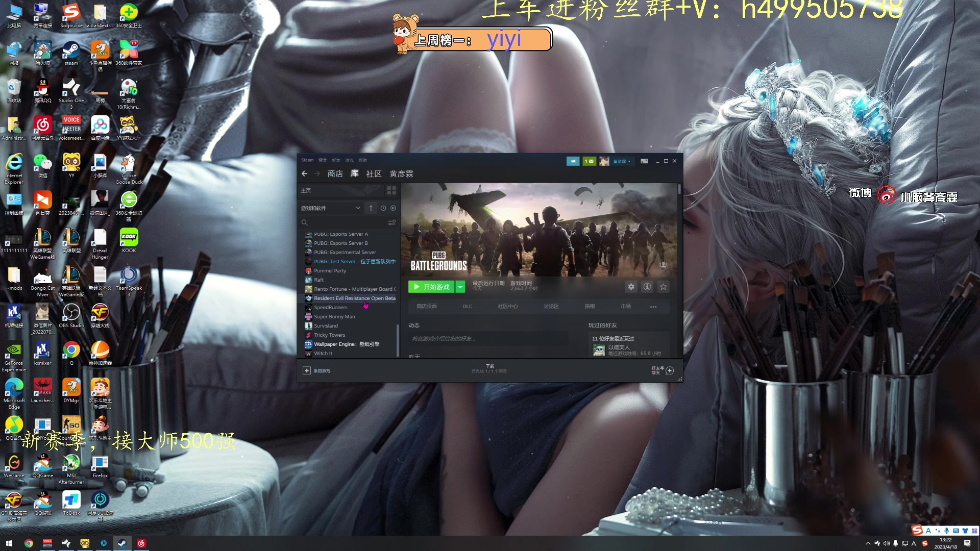Open play options dropdown beside 开始游戏

coord(460,287)
